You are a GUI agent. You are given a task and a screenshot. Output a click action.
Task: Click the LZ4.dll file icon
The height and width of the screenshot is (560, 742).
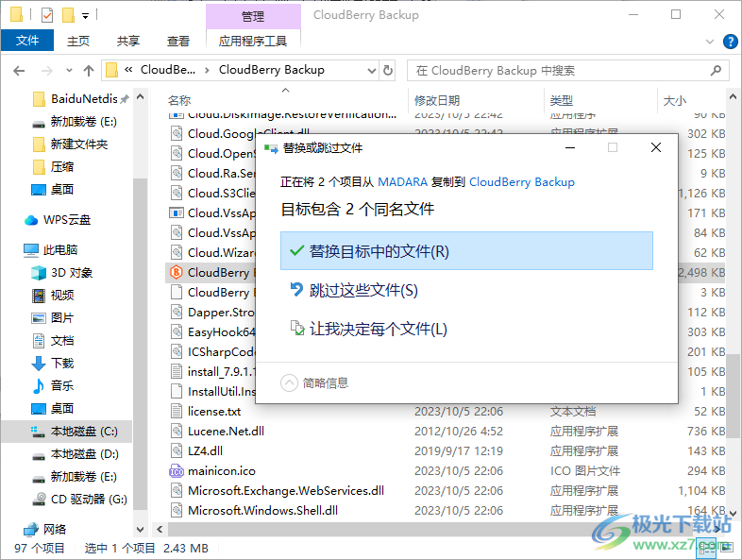[176, 451]
